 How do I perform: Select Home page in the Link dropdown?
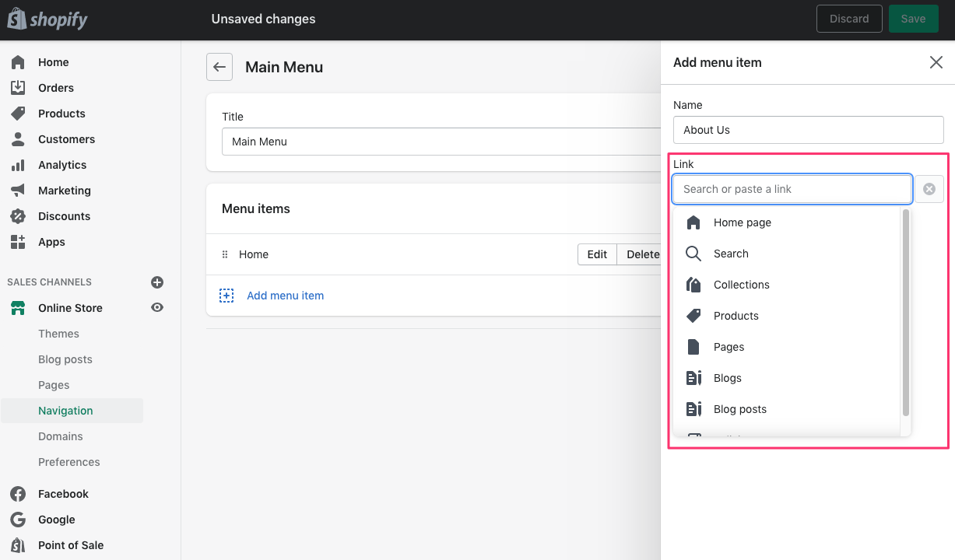tap(742, 222)
